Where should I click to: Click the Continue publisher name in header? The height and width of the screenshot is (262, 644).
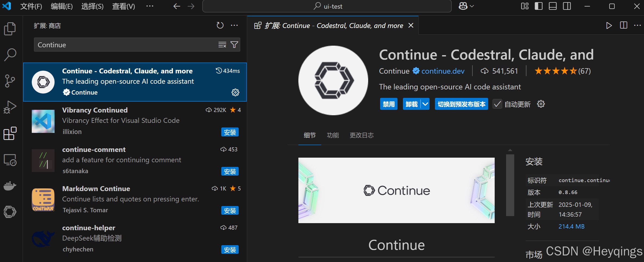394,71
